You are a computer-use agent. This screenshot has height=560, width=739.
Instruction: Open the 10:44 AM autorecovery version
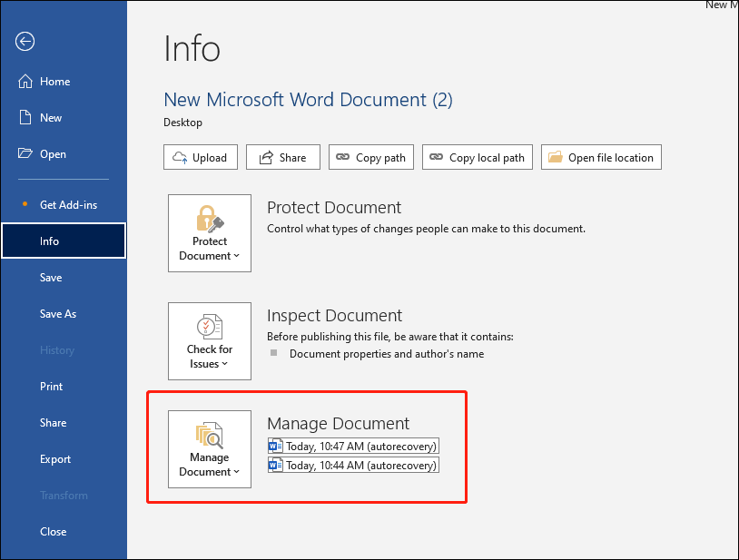[x=353, y=465]
